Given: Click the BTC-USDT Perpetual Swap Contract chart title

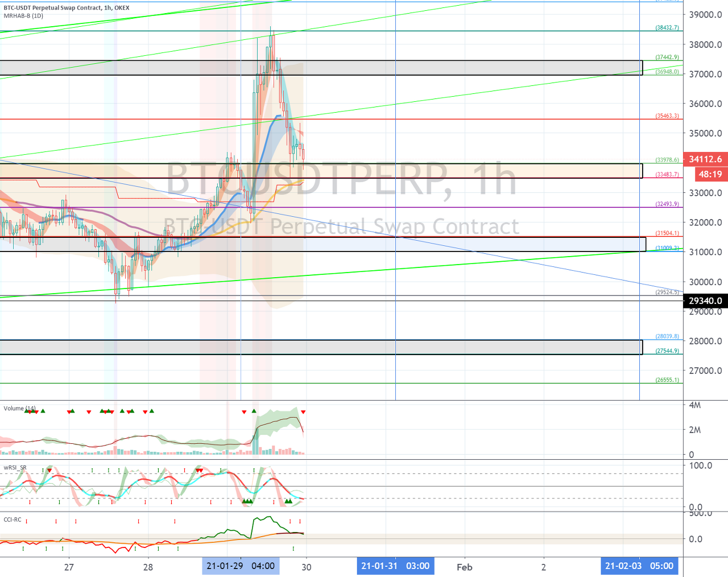Looking at the screenshot, I should click(x=67, y=8).
